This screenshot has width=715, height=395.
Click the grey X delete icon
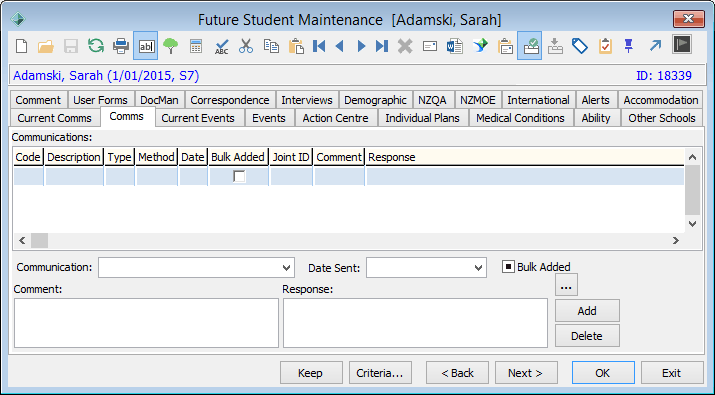click(x=404, y=46)
